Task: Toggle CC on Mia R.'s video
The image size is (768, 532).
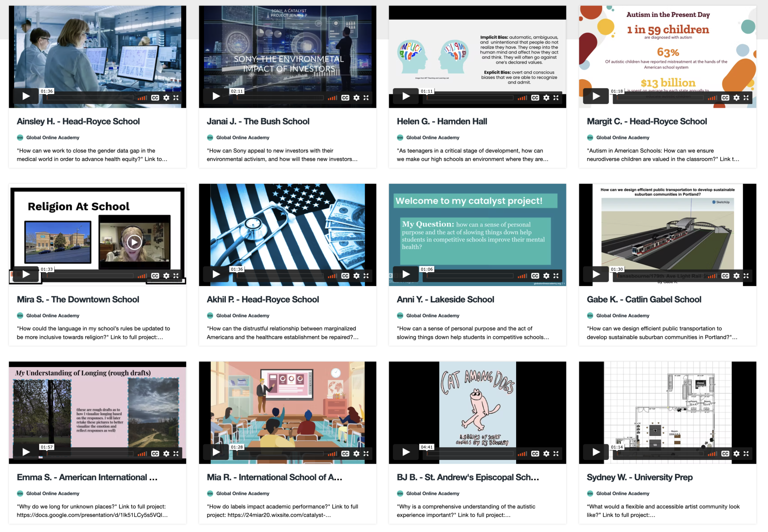Action: 345,454
